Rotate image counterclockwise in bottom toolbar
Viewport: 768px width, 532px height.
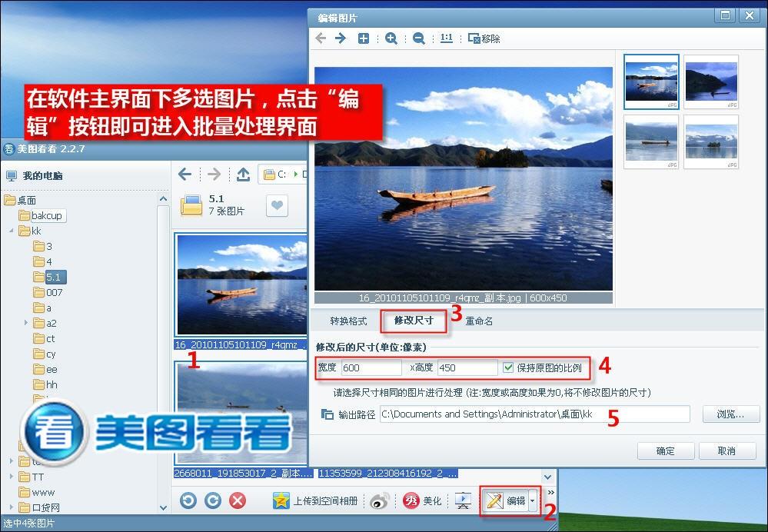(188, 500)
